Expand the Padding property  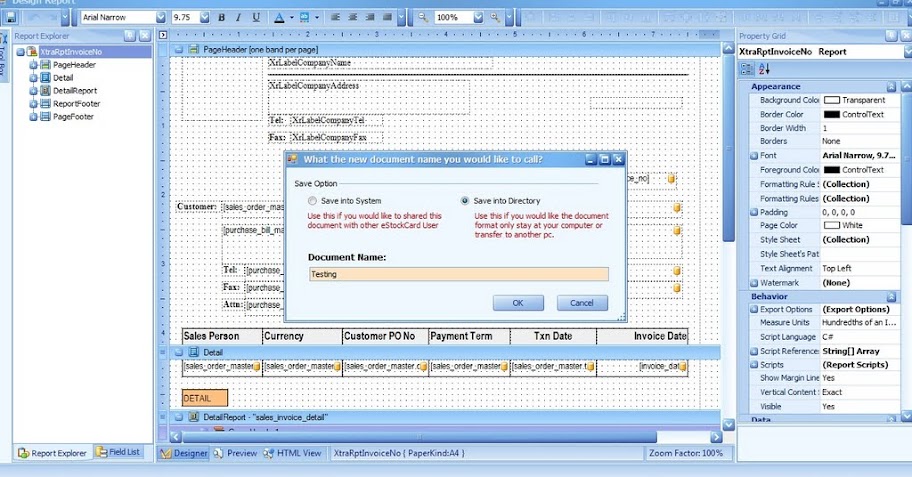point(754,212)
